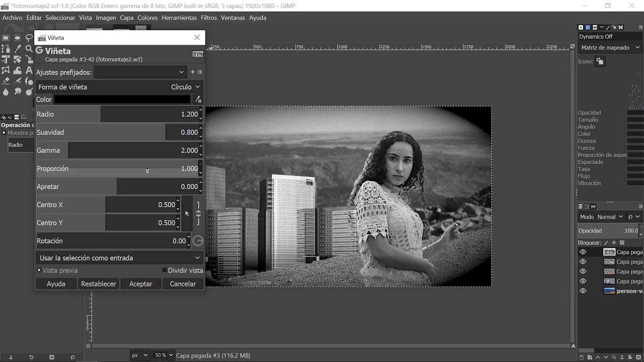The image size is (644, 362).
Task: Click the Cancelar button
Action: point(183,284)
